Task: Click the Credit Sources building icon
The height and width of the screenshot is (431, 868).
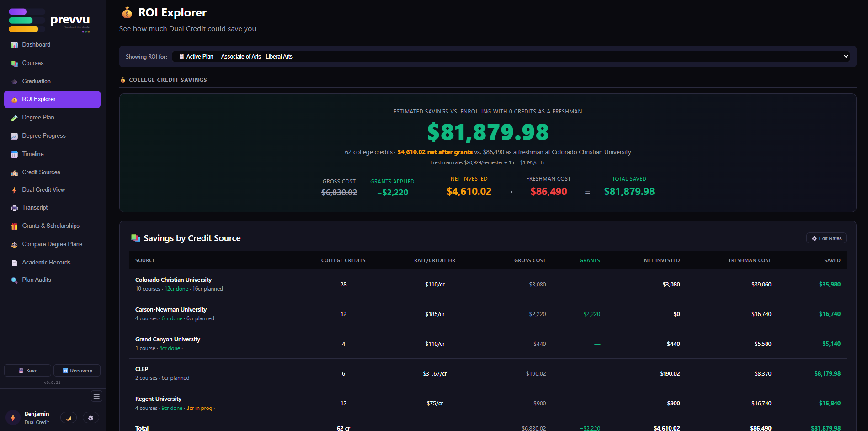Action: point(14,172)
